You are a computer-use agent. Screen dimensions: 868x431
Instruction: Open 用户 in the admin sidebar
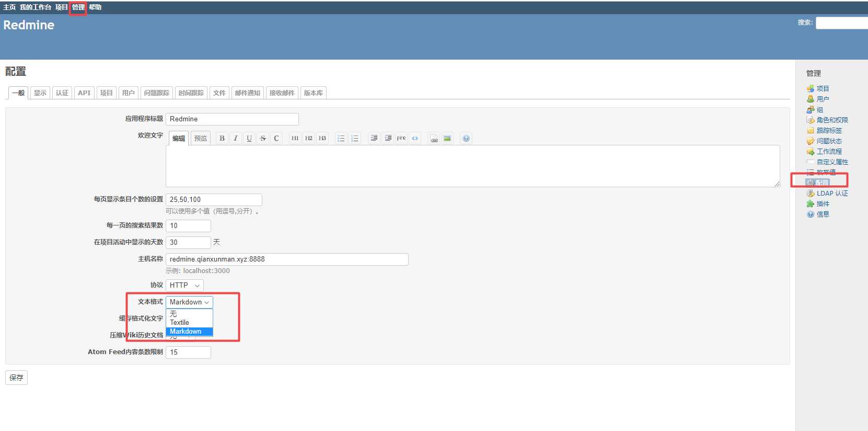[x=823, y=99]
